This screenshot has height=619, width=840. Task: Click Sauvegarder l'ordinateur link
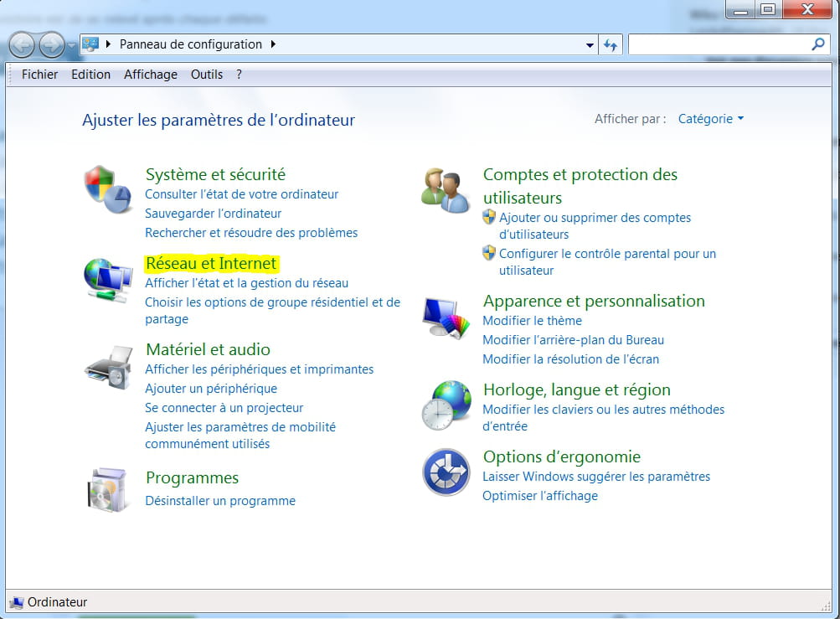(214, 214)
